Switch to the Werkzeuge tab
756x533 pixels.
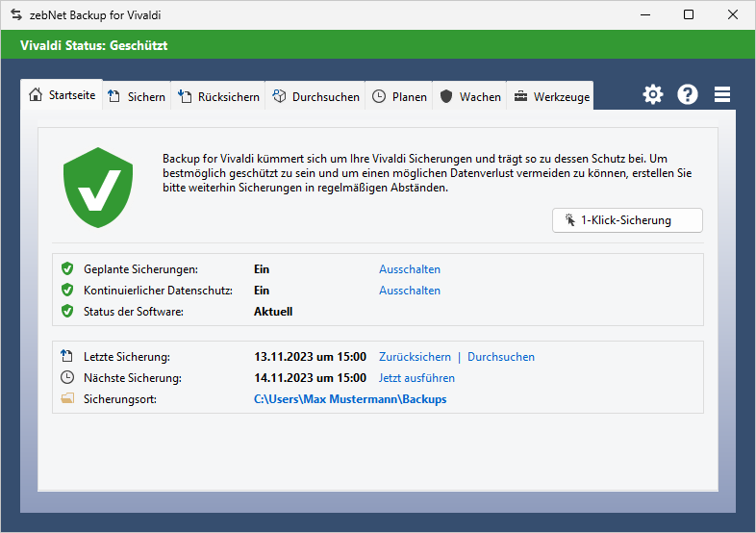(550, 96)
